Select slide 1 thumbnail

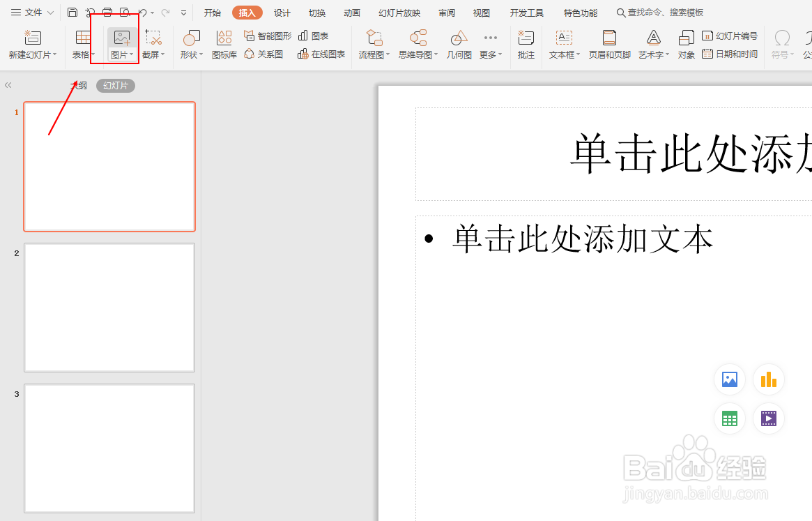tap(109, 167)
